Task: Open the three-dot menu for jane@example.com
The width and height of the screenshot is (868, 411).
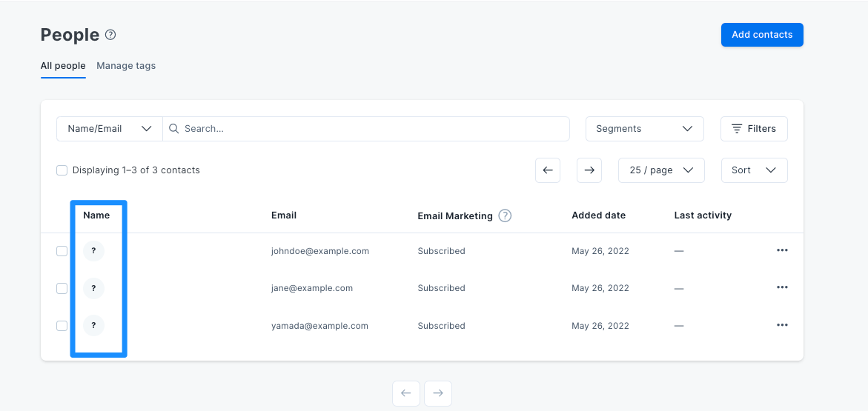Action: click(781, 287)
